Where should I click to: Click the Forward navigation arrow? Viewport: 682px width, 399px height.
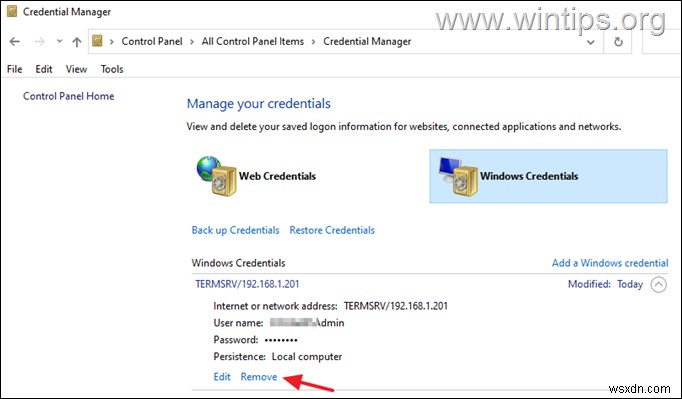point(40,42)
